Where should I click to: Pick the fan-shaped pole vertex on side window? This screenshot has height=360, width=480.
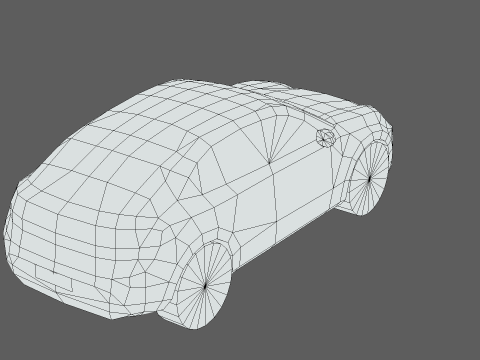point(269,162)
